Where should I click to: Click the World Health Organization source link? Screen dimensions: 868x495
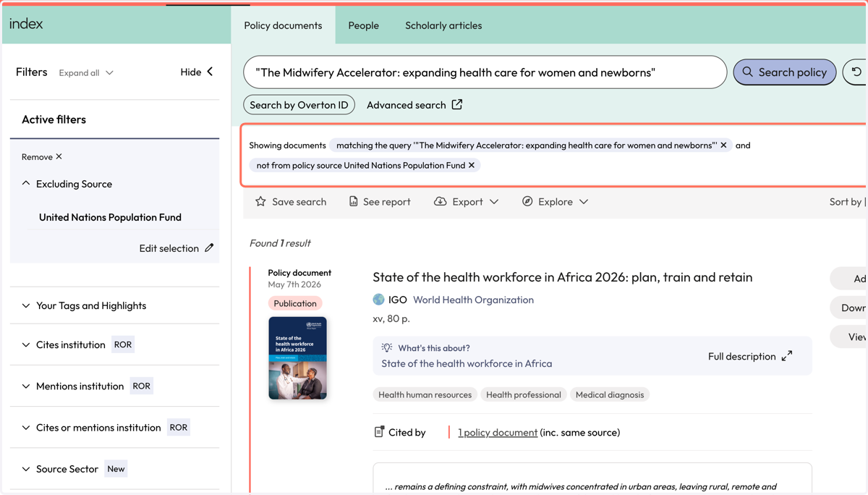pyautogui.click(x=473, y=300)
